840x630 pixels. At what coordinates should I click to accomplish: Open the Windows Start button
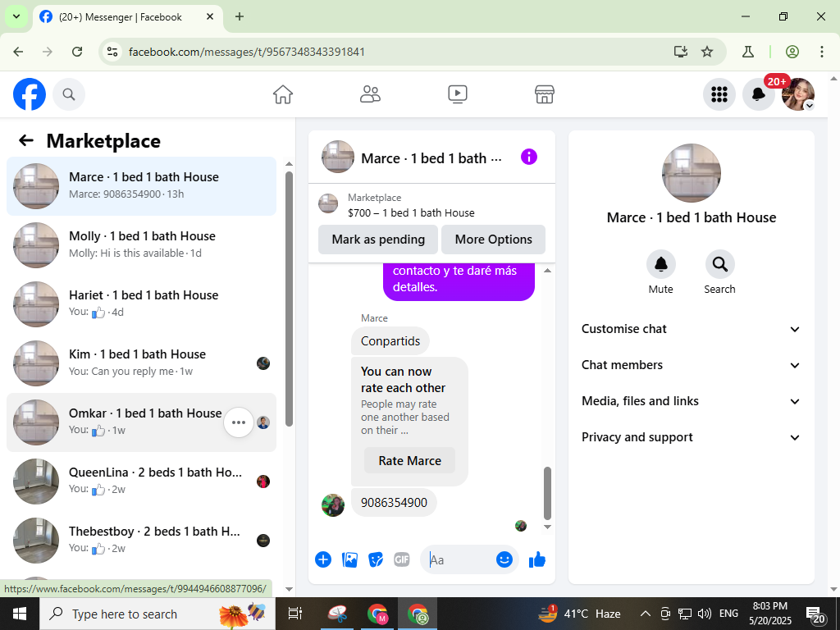pos(20,614)
